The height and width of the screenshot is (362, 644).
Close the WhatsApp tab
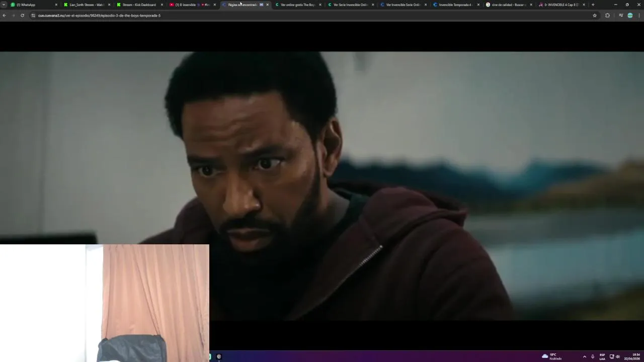point(56,5)
